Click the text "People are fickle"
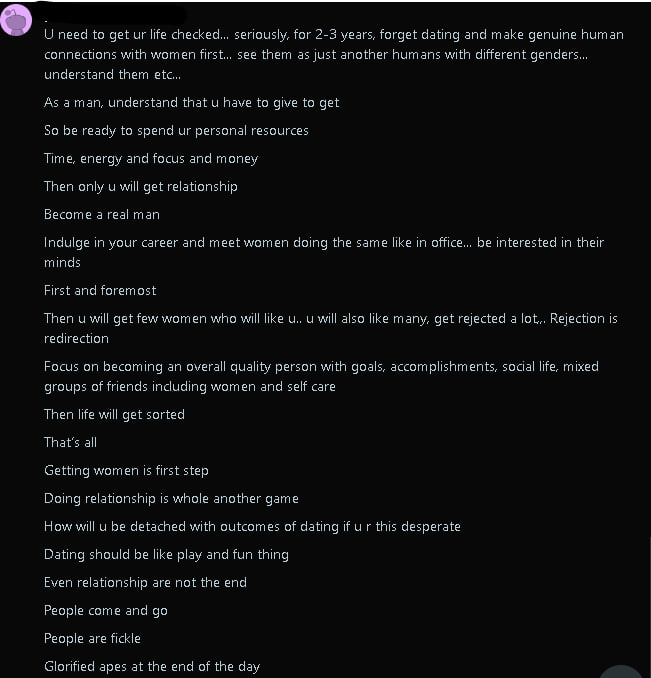 tap(92, 638)
